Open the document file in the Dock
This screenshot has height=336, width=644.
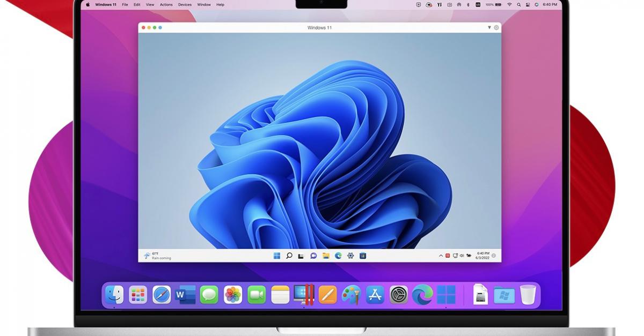coord(480,294)
